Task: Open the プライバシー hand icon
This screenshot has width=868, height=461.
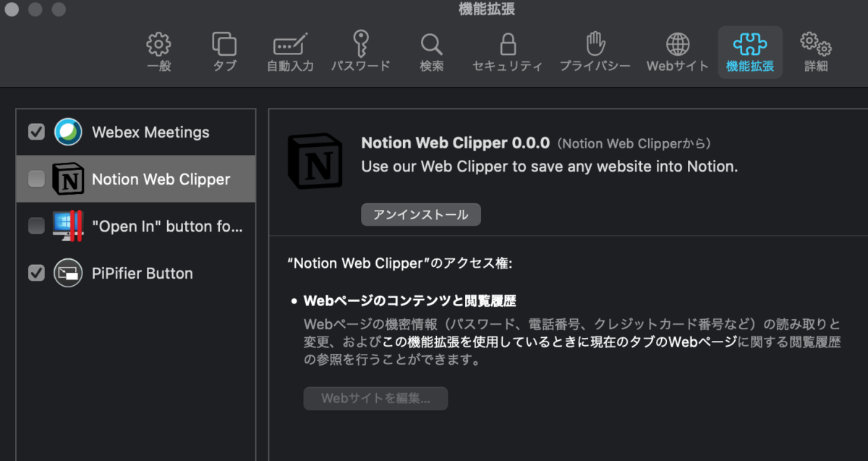Action: (x=595, y=44)
